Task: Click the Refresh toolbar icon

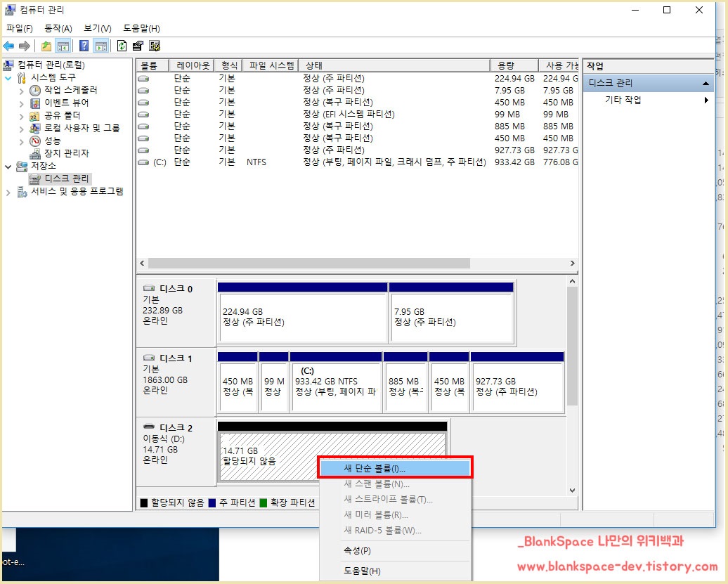Action: point(122,46)
